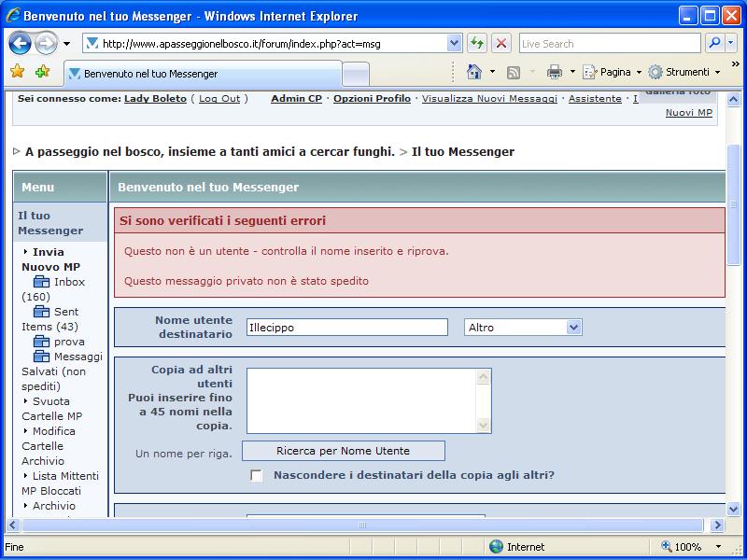Open the 'Altro' recipient dropdown
The image size is (747, 560).
point(523,328)
